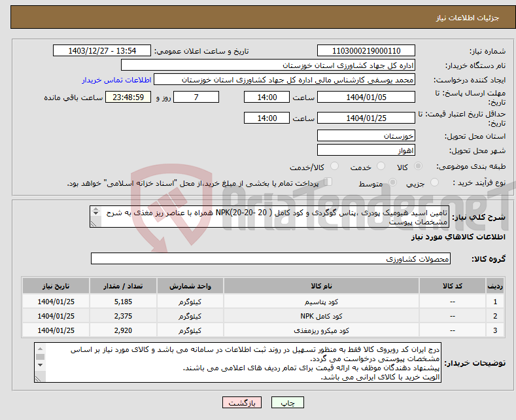Image resolution: width=516 pixels, height=420 pixels.
Task: Select the کالا radio button
Action: 418,166
